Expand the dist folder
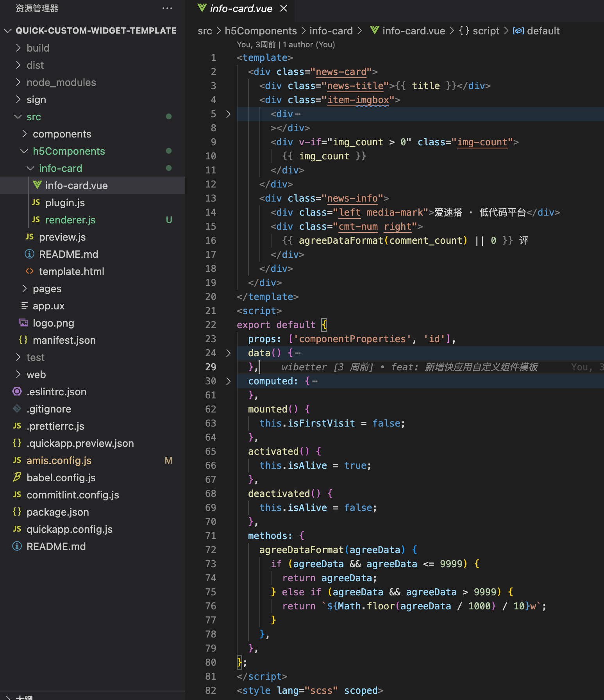 point(18,65)
